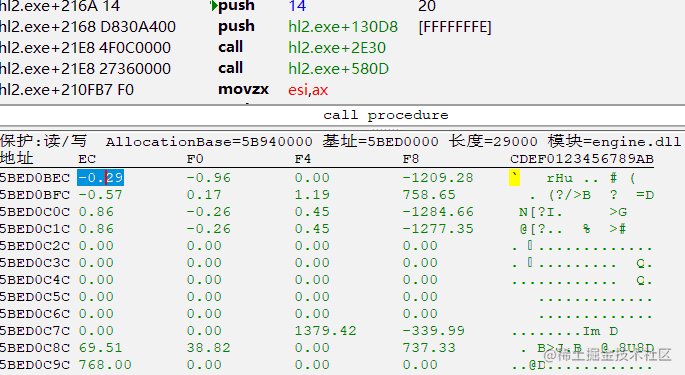Select the 38.82 value
Screen dimensions: 685x375
(208, 348)
